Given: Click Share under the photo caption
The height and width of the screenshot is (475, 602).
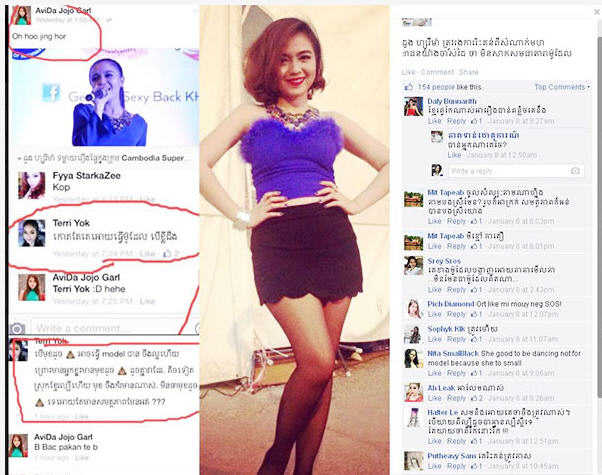Looking at the screenshot, I should click(468, 72).
